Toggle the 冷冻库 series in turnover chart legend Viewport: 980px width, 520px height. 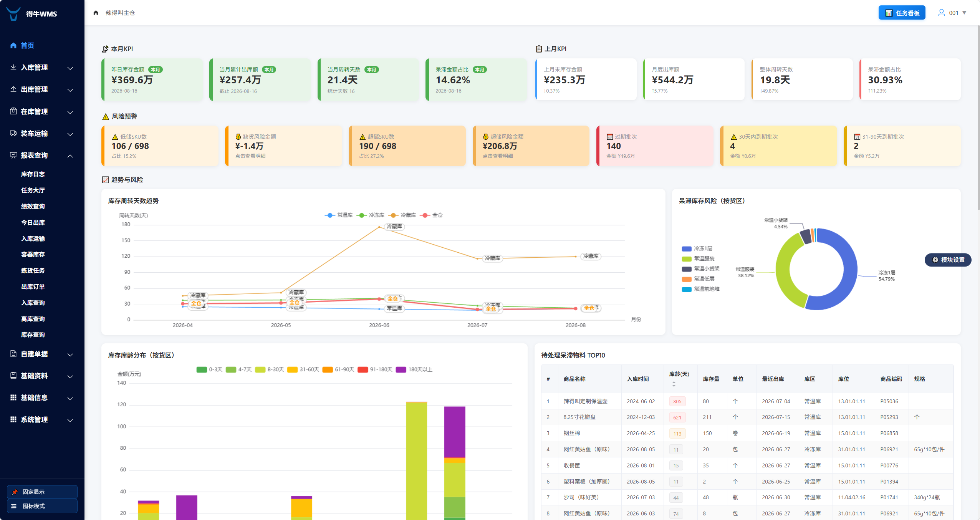[370, 215]
